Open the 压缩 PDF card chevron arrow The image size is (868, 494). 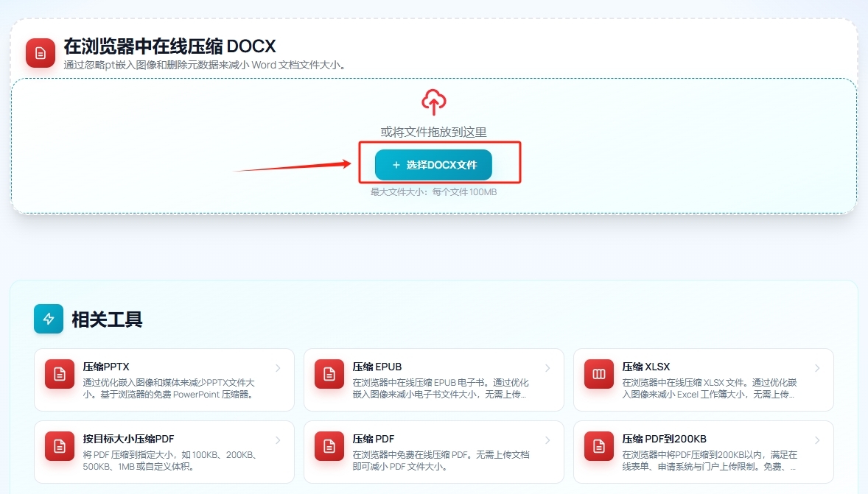click(x=547, y=440)
